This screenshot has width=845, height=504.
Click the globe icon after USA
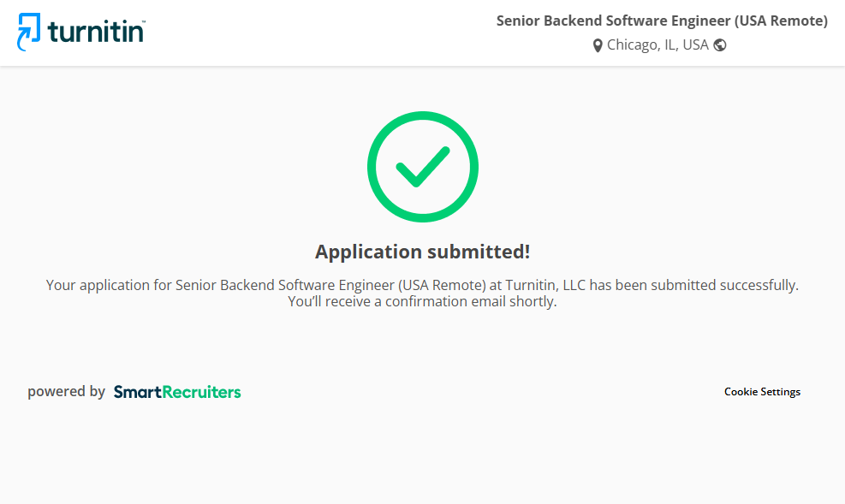(720, 45)
